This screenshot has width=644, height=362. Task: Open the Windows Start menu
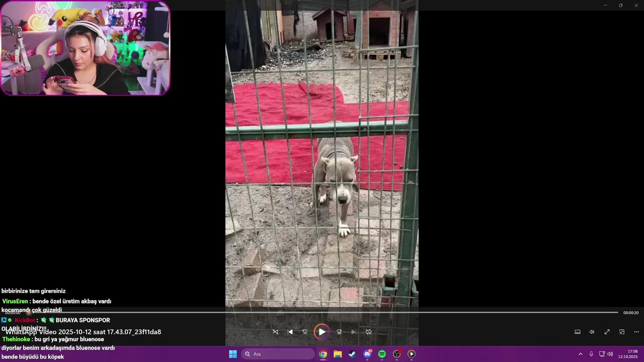click(233, 354)
